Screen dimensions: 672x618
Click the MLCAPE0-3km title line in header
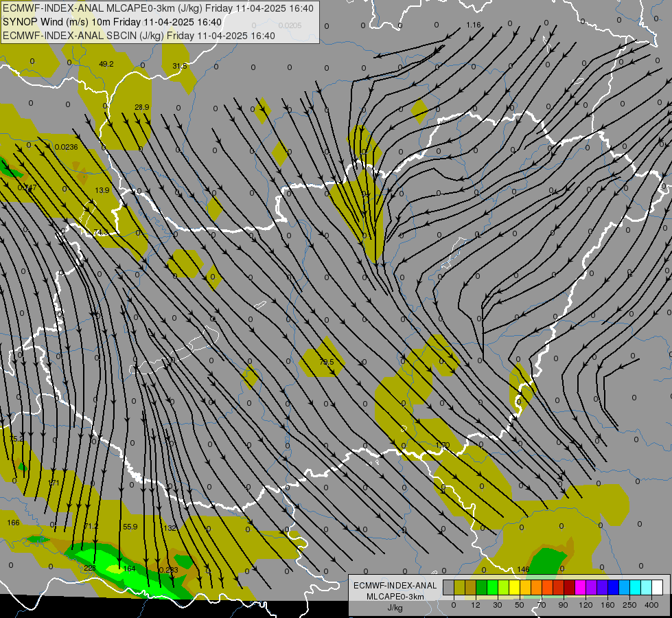pyautogui.click(x=158, y=8)
